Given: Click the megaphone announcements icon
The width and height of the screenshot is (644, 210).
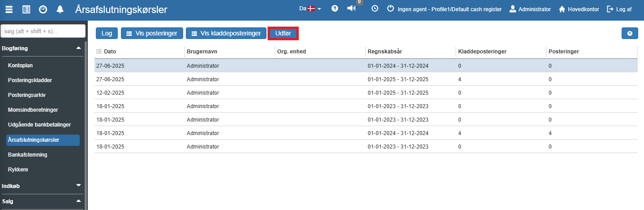Looking at the screenshot, I should tap(352, 9).
